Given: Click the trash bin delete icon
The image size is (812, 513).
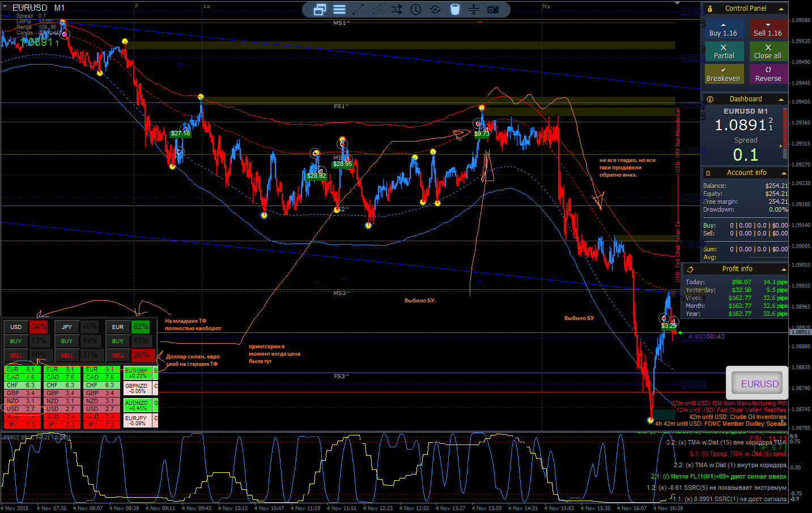Looking at the screenshot, I should coord(455,10).
